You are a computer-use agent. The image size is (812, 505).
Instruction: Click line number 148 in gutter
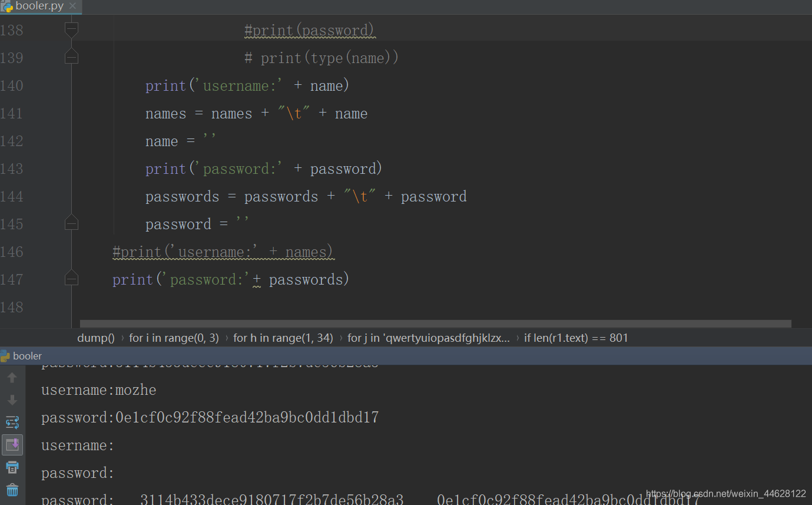(x=12, y=307)
